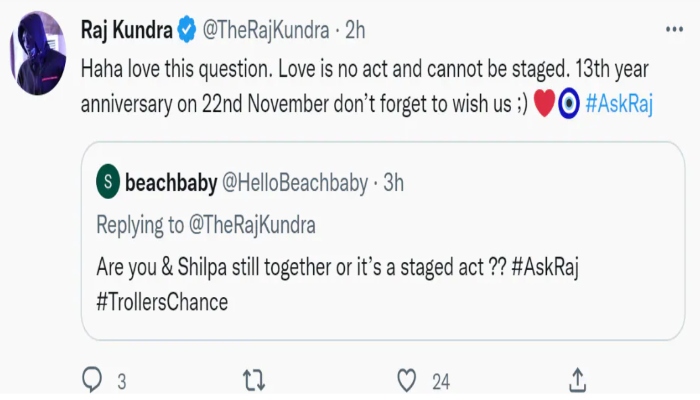Click the red heart emoji in tweet
This screenshot has height=400, width=700.
[545, 105]
